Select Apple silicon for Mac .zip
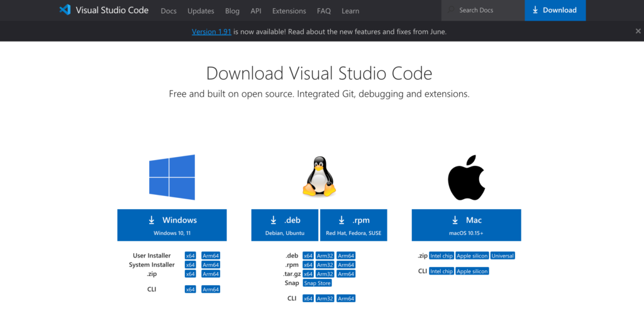Viewport: 644px width, 321px height. pos(472,256)
